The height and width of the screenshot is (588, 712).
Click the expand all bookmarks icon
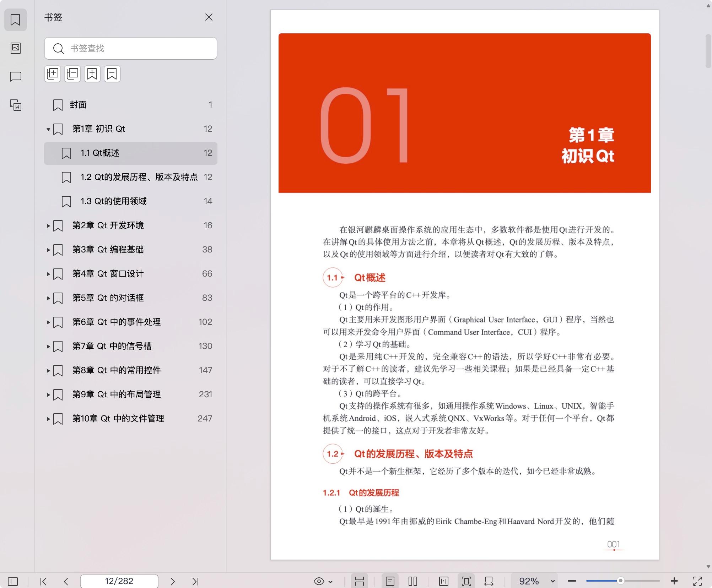(x=53, y=74)
